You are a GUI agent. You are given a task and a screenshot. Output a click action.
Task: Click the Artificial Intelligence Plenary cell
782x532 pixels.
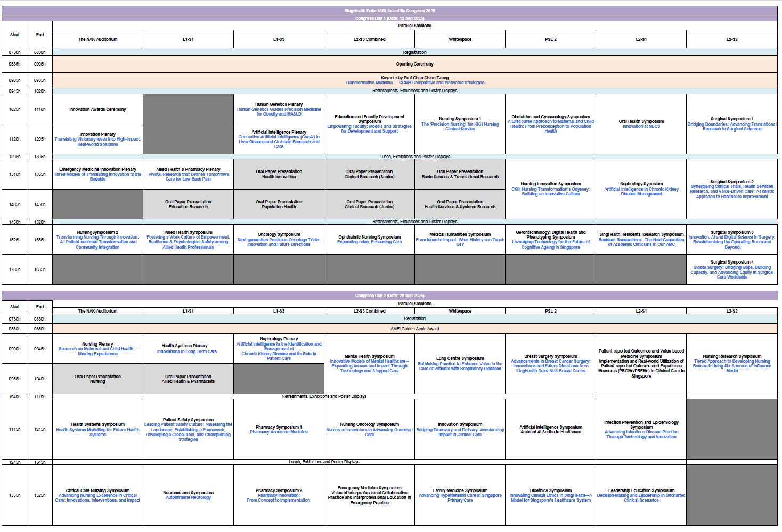pyautogui.click(x=279, y=139)
